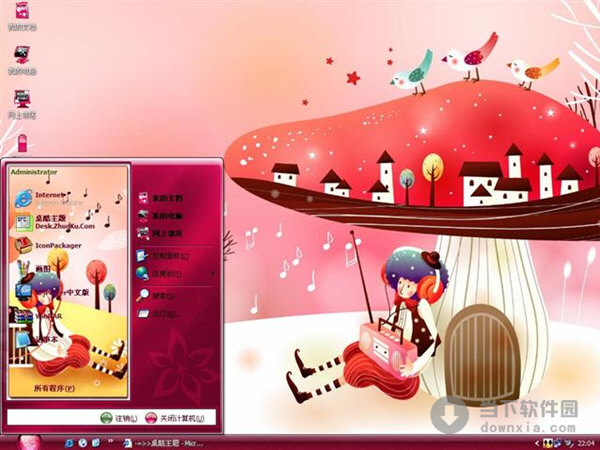600x450 pixels.
Task: Open My Documents desktop icon
Action: 22,16
